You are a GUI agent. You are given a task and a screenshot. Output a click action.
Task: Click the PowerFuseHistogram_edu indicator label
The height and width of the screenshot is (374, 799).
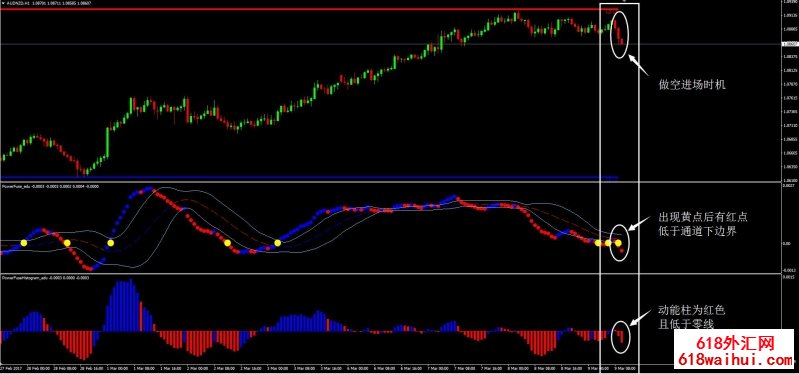(x=25, y=278)
